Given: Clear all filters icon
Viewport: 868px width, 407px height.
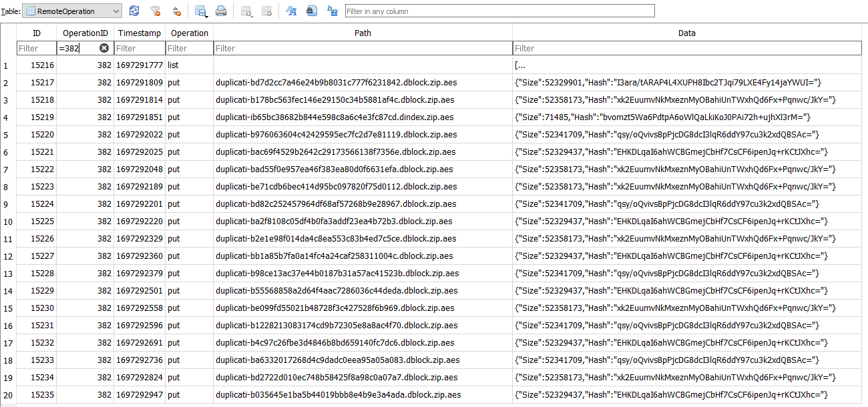Looking at the screenshot, I should [x=155, y=11].
